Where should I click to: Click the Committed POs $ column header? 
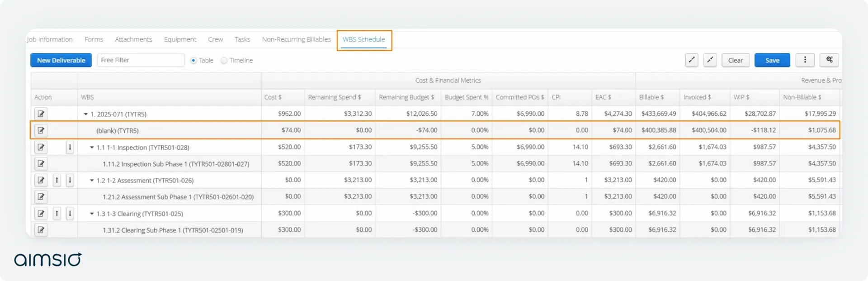point(520,97)
